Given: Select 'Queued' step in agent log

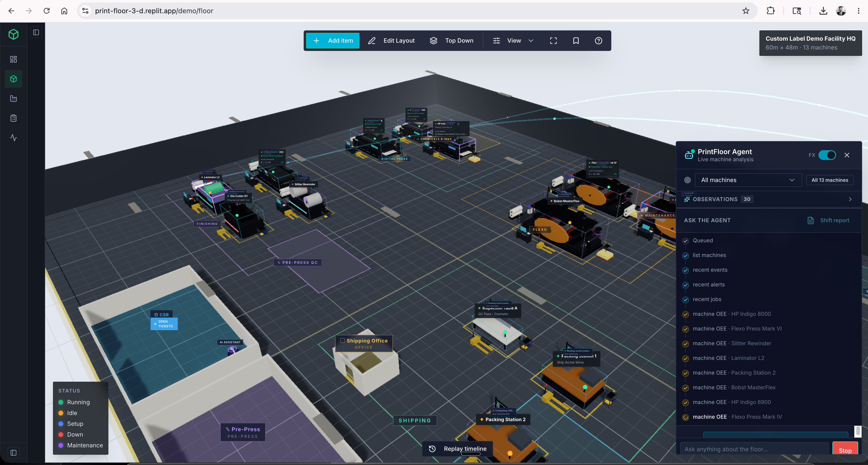Looking at the screenshot, I should pos(702,240).
